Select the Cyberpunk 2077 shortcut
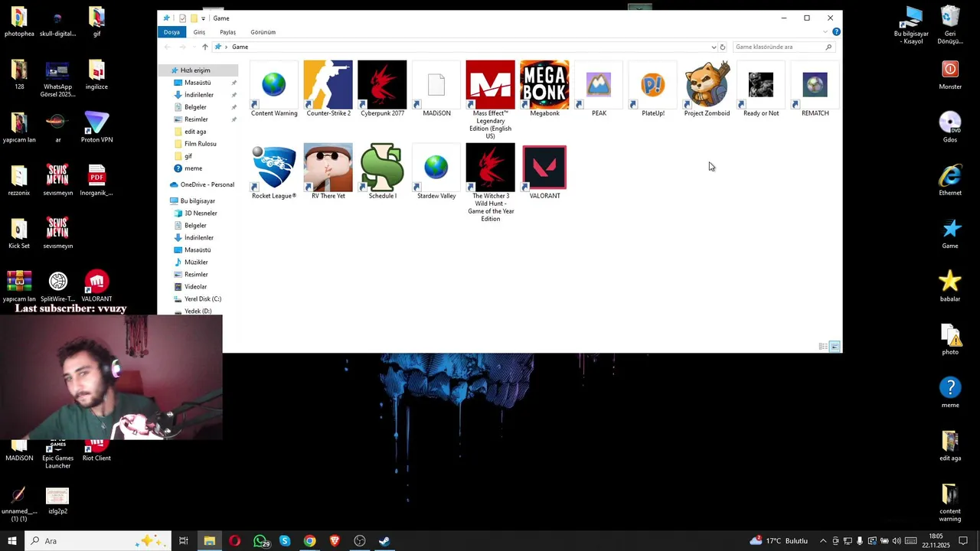Viewport: 980px width, 551px height. (382, 89)
